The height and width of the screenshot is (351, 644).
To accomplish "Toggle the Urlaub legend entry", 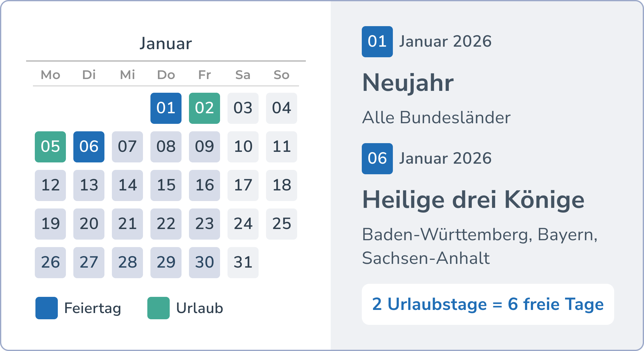I will tap(199, 308).
